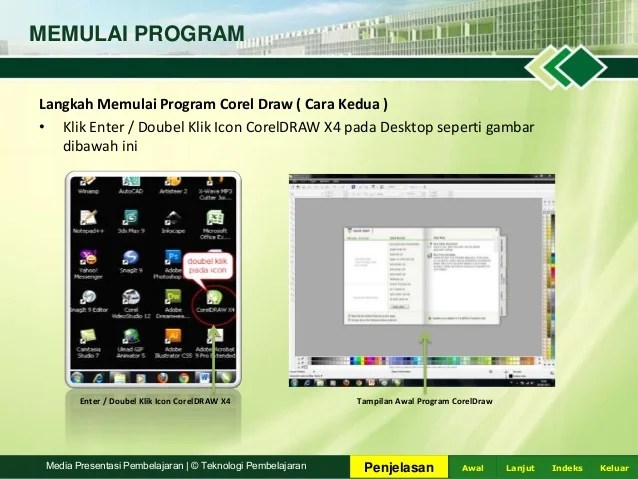Viewport: 638px width, 479px height.
Task: Click Keluar to exit the presentation
Action: [614, 468]
